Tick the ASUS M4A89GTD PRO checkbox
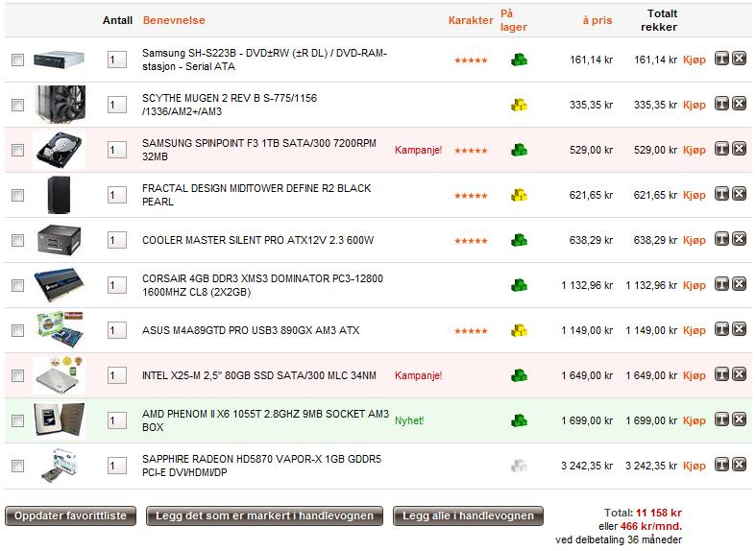Image resolution: width=756 pixels, height=551 pixels. point(18,330)
